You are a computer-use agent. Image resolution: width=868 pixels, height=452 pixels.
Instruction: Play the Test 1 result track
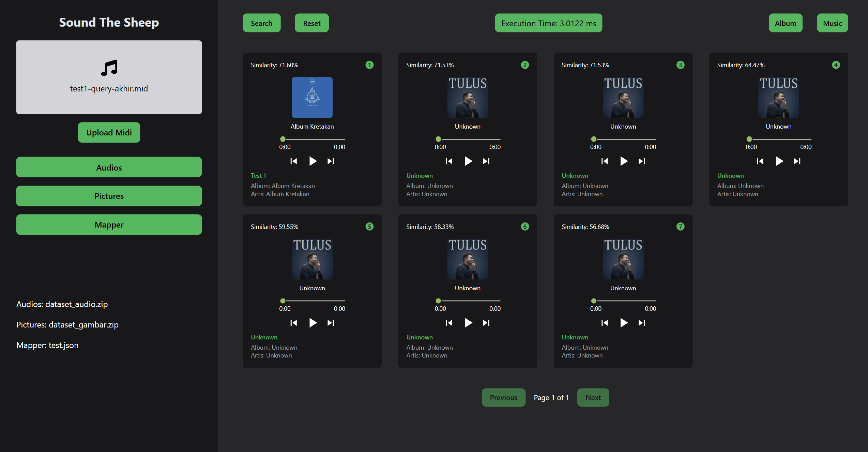click(x=313, y=161)
